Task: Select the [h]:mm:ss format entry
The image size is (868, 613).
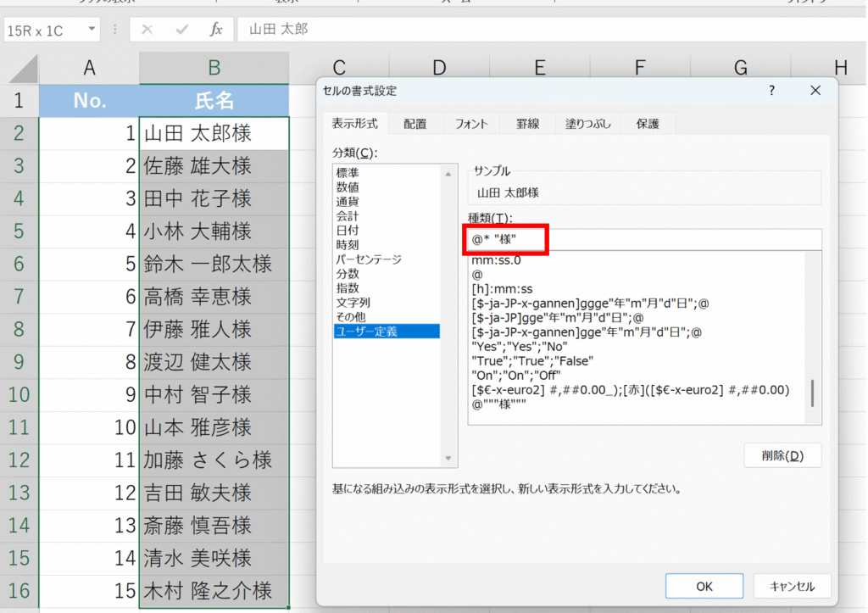Action: [x=502, y=289]
